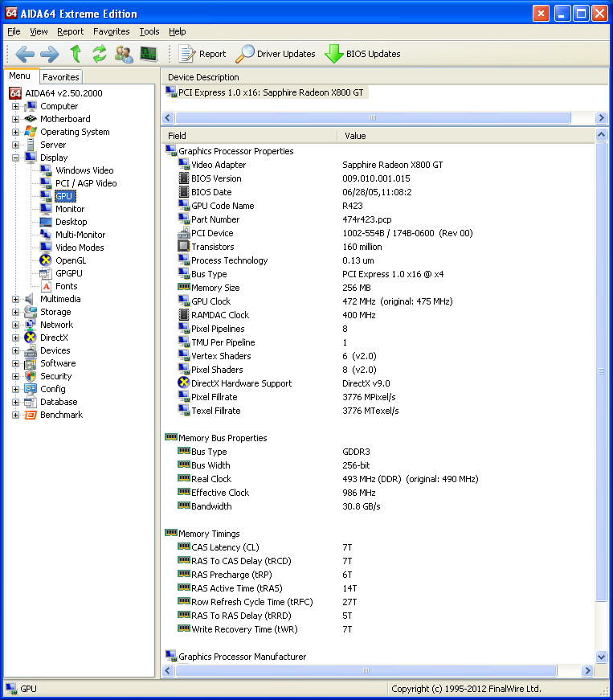613x700 pixels.
Task: Click the Memory Bus Properties header icon
Action: (x=171, y=437)
